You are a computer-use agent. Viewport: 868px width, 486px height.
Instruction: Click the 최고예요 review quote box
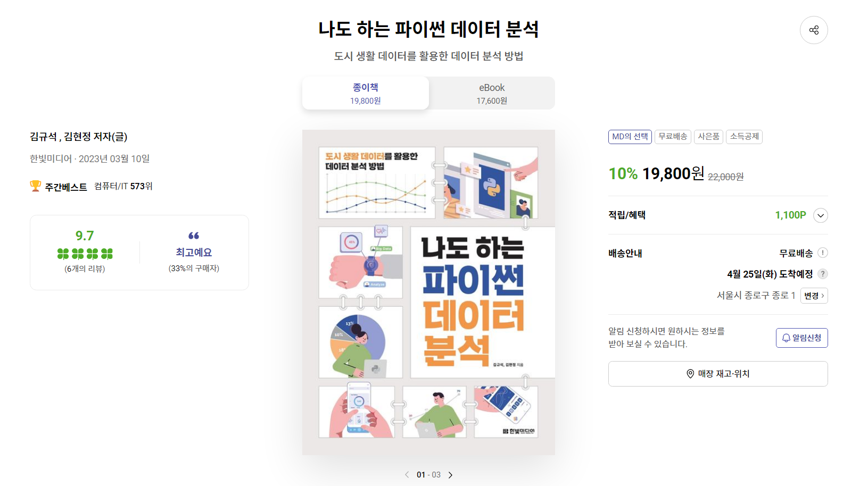pos(194,253)
